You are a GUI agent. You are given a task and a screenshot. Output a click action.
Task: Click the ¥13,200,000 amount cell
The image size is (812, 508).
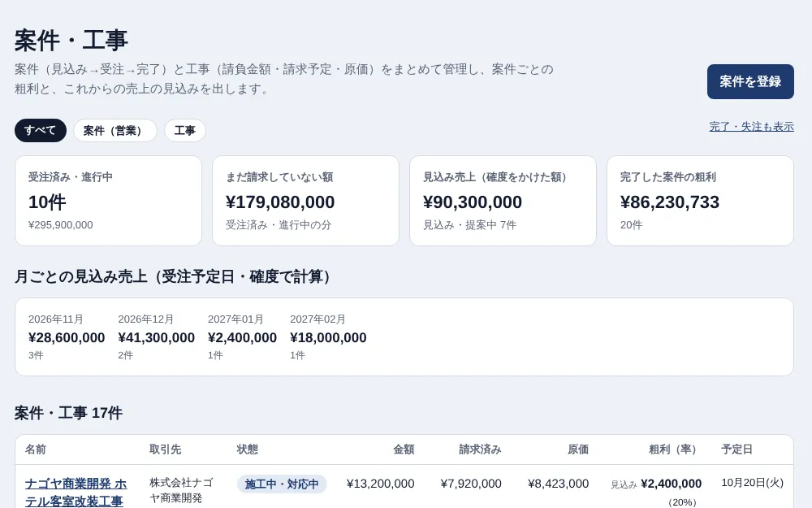pyautogui.click(x=381, y=484)
